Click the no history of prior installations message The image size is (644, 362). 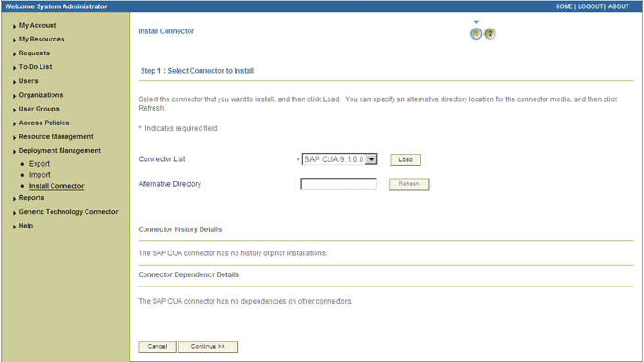[x=233, y=253]
